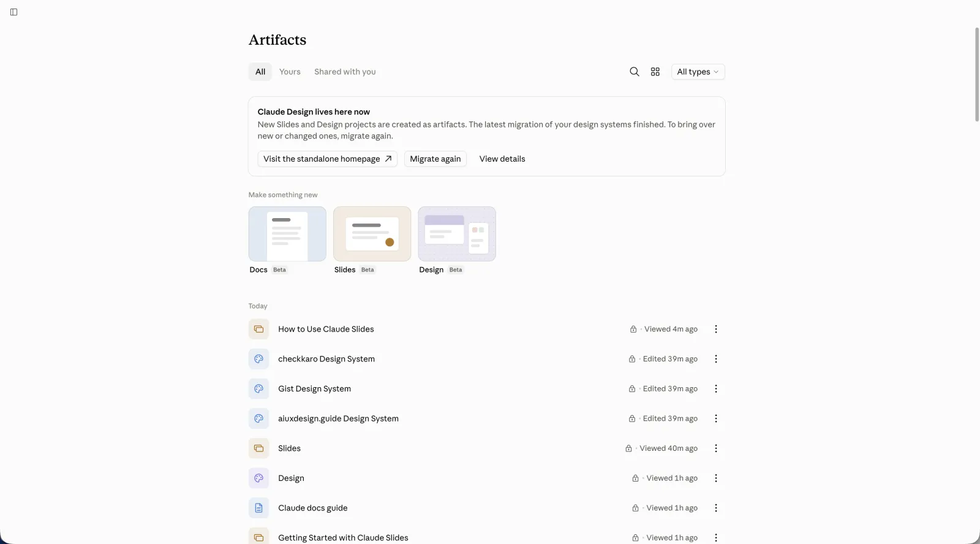Create a new Docs artifact thumbnail
The image size is (980, 544).
[287, 234]
